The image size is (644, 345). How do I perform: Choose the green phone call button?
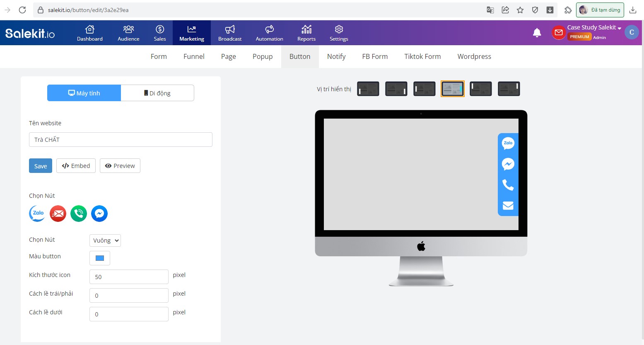tap(79, 214)
